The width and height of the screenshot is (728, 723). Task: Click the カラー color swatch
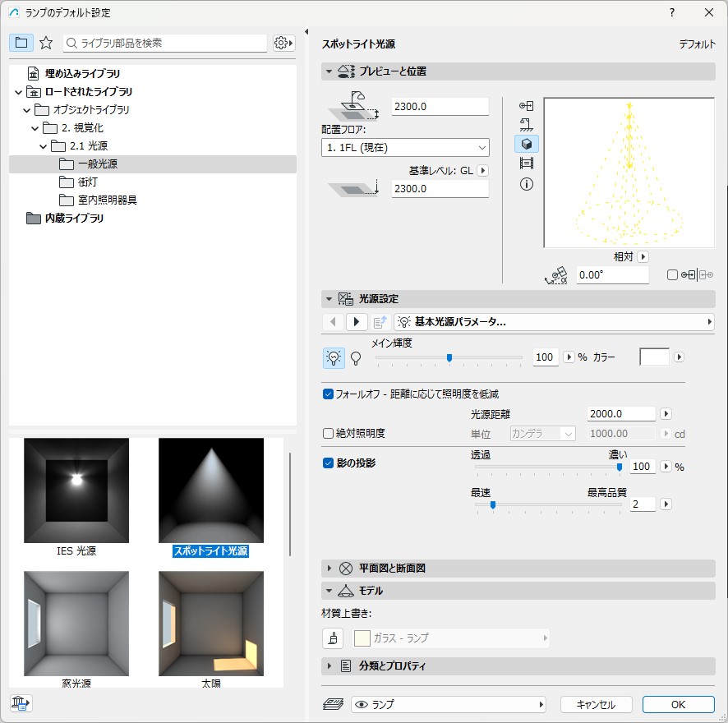pyautogui.click(x=654, y=357)
